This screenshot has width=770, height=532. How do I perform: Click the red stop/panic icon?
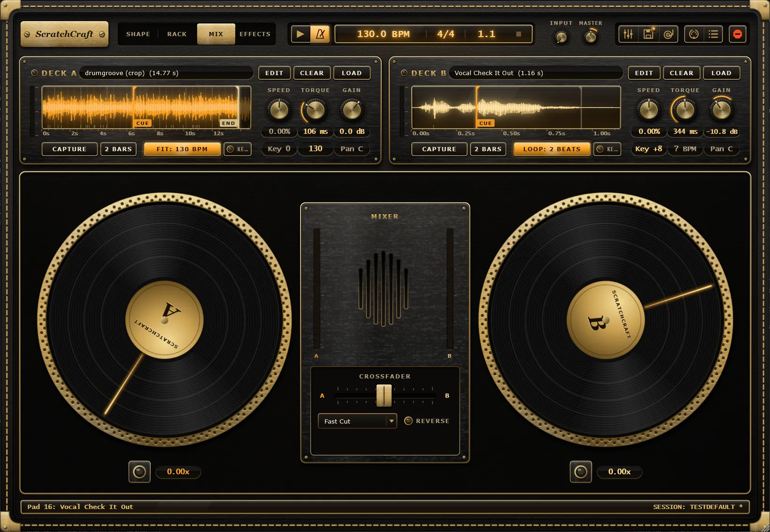738,34
